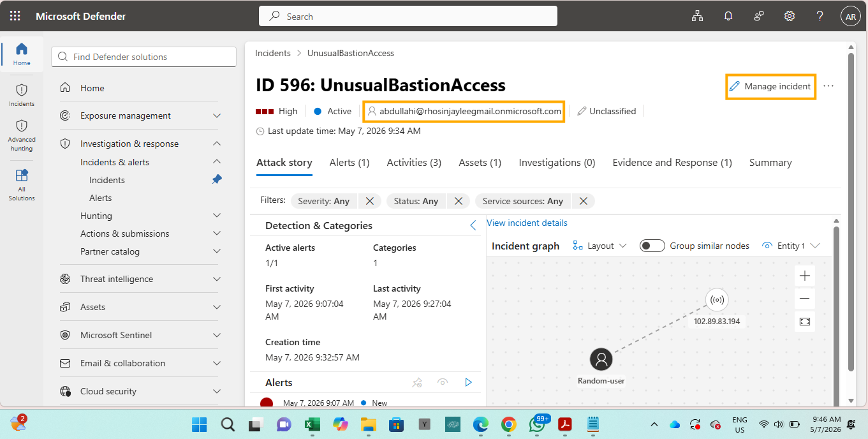Viewport: 868px width, 439px height.
Task: Switch to the Alerts (1) tab
Action: (x=349, y=163)
